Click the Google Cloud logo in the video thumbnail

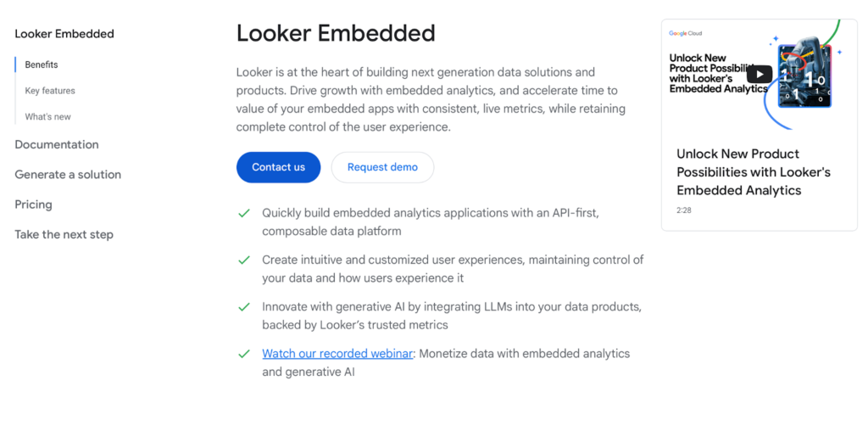(x=685, y=34)
